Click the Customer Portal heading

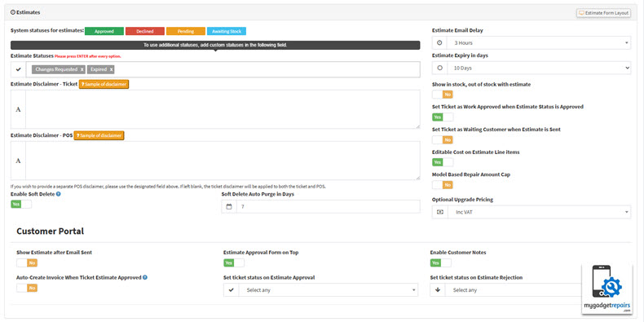point(50,232)
